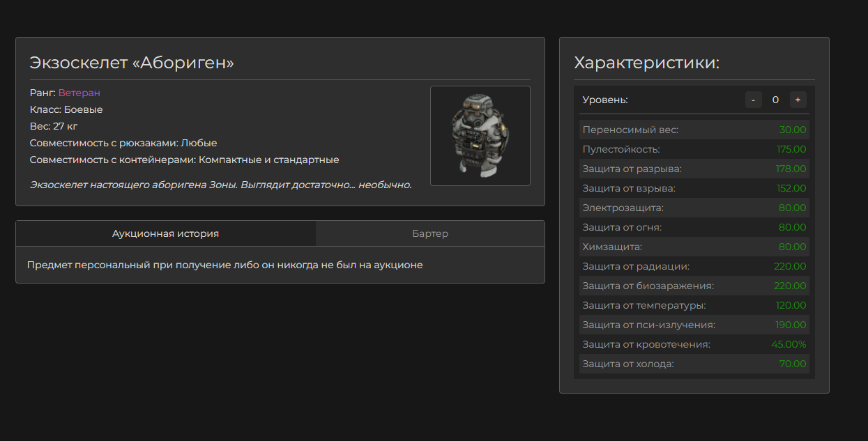
Task: Click the Химзащита value 80.00
Action: click(793, 247)
